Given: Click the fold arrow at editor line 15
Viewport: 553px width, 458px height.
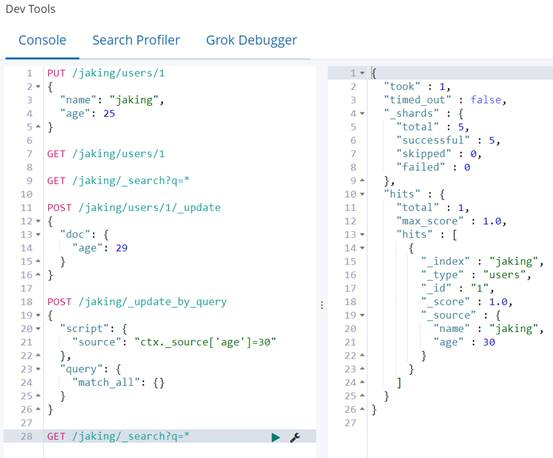Looking at the screenshot, I should pos(38,261).
